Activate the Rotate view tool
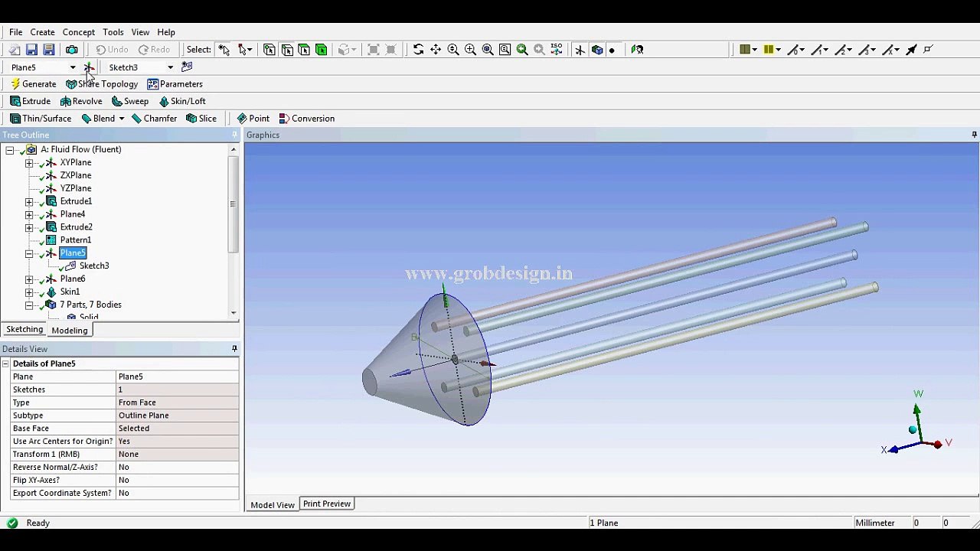 418,50
